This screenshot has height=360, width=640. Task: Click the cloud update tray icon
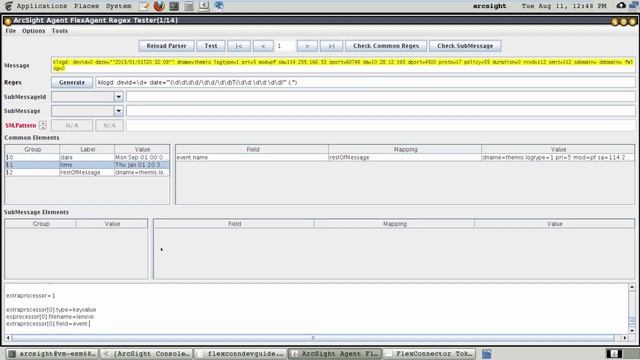(621, 6)
